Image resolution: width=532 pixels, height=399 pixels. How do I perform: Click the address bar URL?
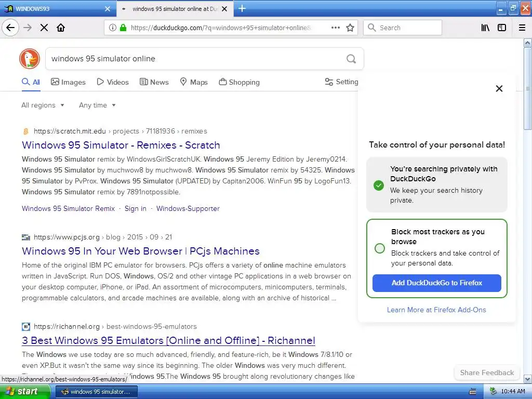tap(220, 28)
